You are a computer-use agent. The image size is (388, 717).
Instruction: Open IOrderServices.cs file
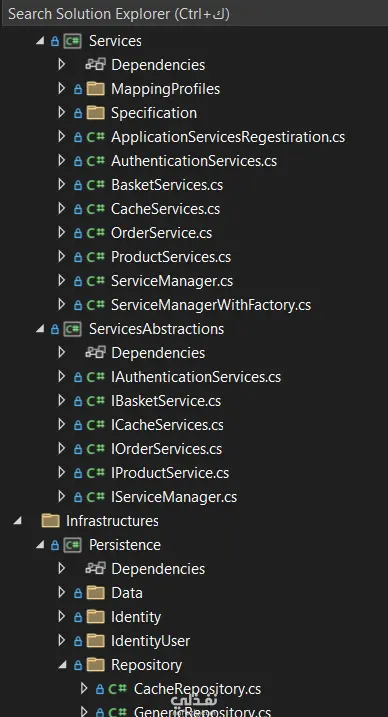(166, 449)
